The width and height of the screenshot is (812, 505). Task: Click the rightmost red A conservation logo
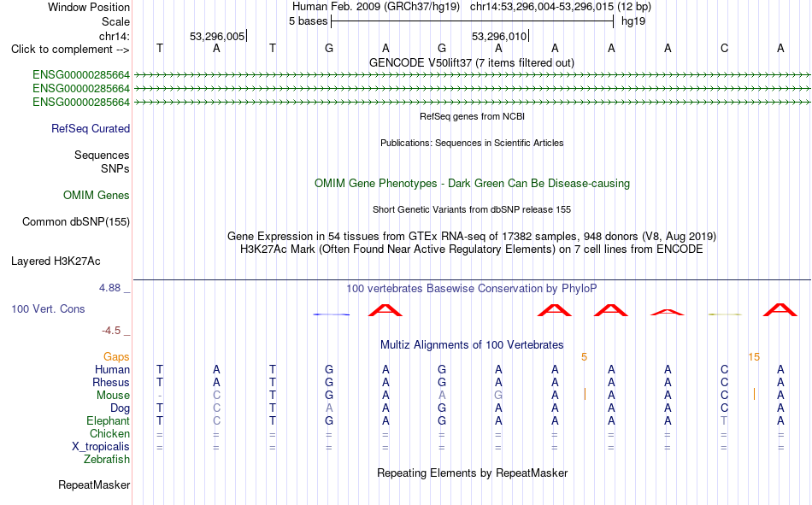click(x=780, y=310)
